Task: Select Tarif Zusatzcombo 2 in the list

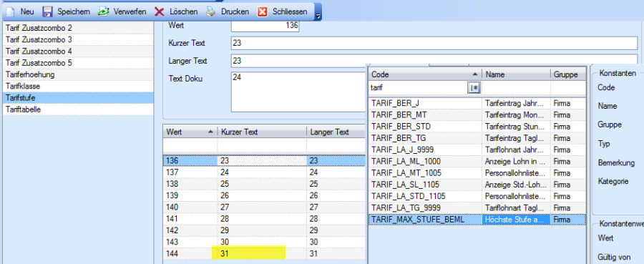Action: tap(78, 28)
